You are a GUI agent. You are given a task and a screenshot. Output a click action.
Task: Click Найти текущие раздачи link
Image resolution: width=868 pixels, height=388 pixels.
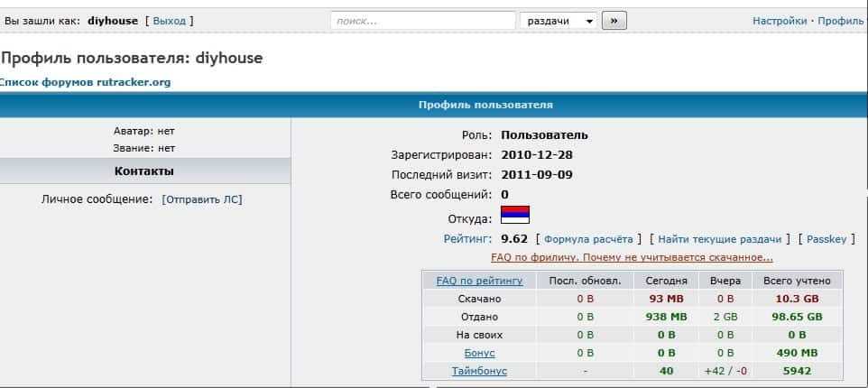pyautogui.click(x=720, y=239)
